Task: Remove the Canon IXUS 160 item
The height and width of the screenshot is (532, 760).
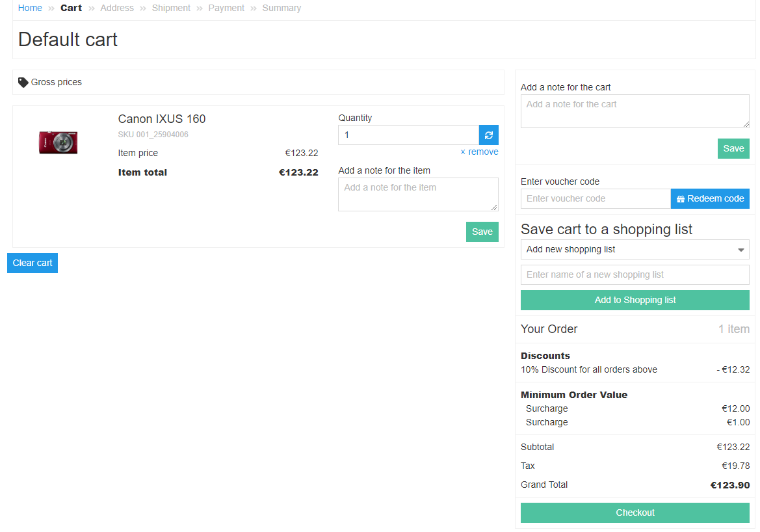Action: (479, 152)
